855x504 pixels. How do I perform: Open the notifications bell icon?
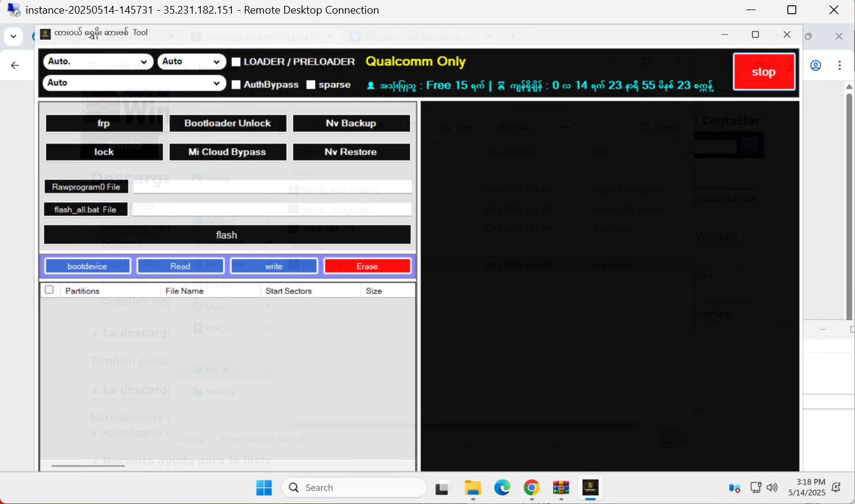[836, 487]
